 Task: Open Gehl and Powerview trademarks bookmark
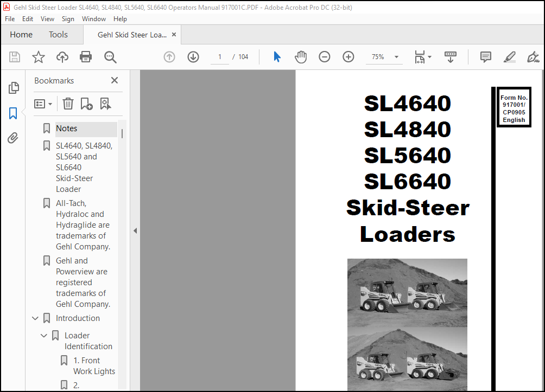point(83,282)
